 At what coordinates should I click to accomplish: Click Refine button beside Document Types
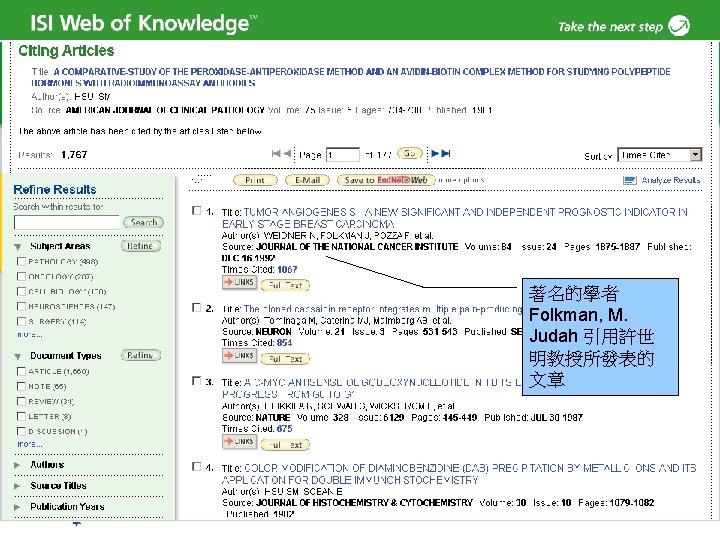tap(141, 355)
